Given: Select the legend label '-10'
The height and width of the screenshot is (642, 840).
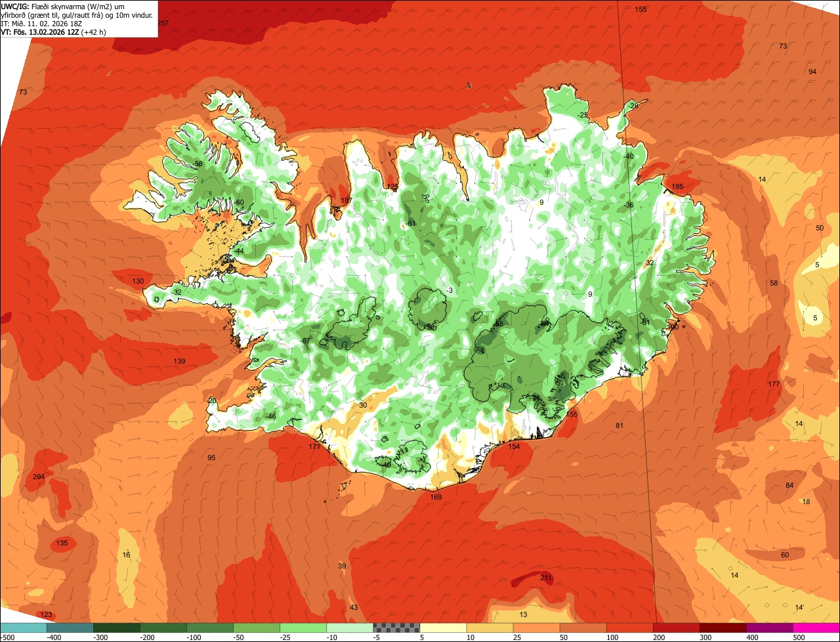Looking at the screenshot, I should click(x=333, y=637).
